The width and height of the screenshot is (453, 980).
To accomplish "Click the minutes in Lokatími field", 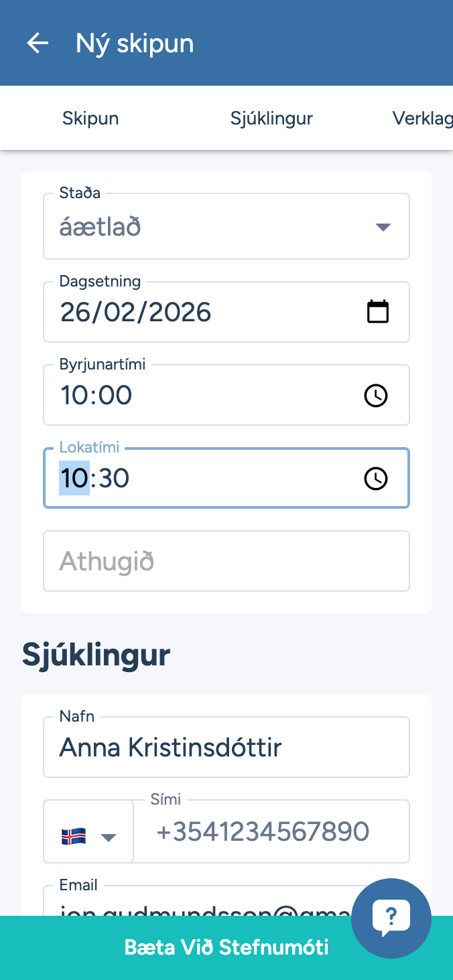I will (113, 479).
